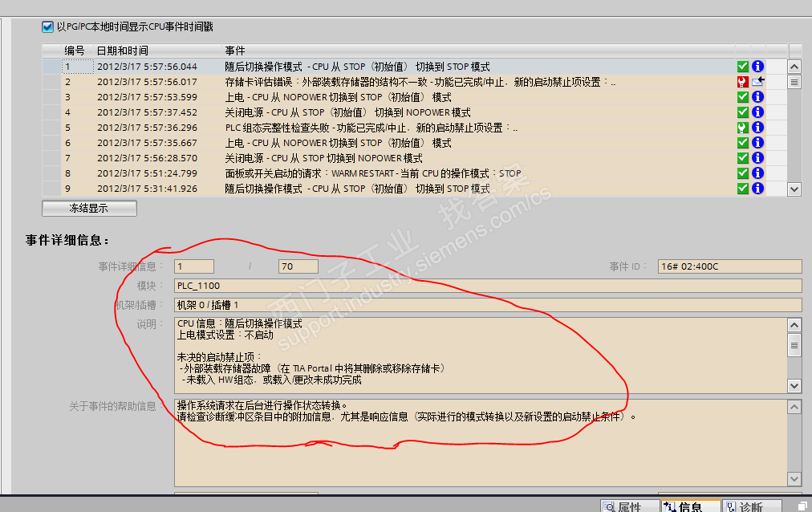Open the 诊断 diagnostics tab
Image resolution: width=812 pixels, height=512 pixels.
click(752, 506)
